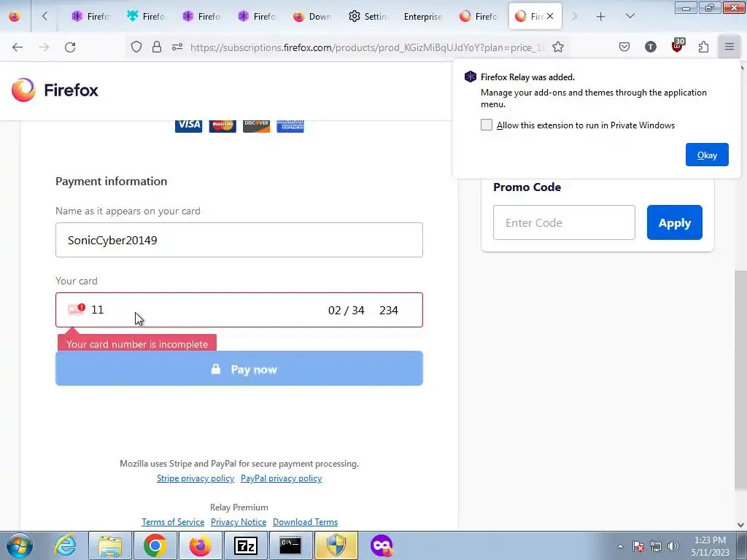Viewport: 747px width, 560px height.
Task: Open Privacy Notice link
Action: pos(239,522)
